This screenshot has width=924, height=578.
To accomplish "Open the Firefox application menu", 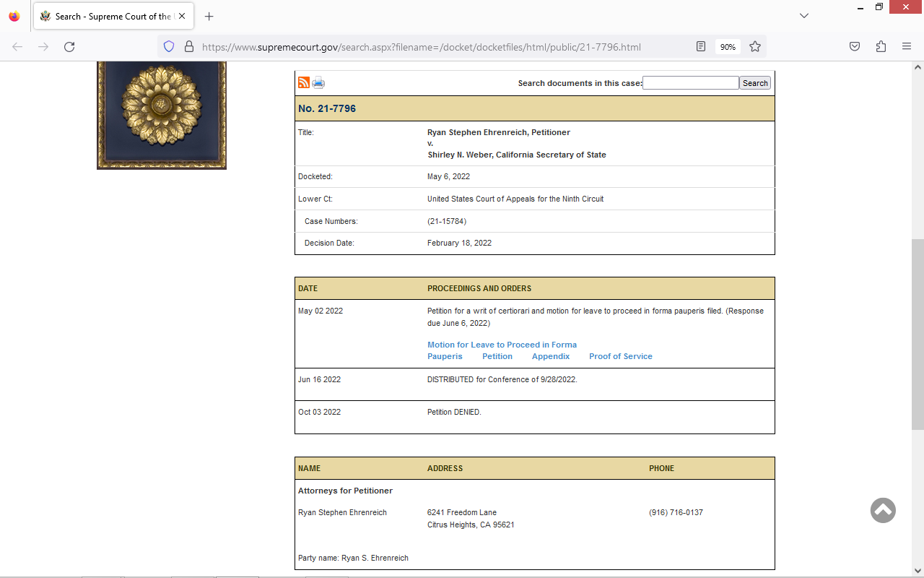I will tap(907, 47).
